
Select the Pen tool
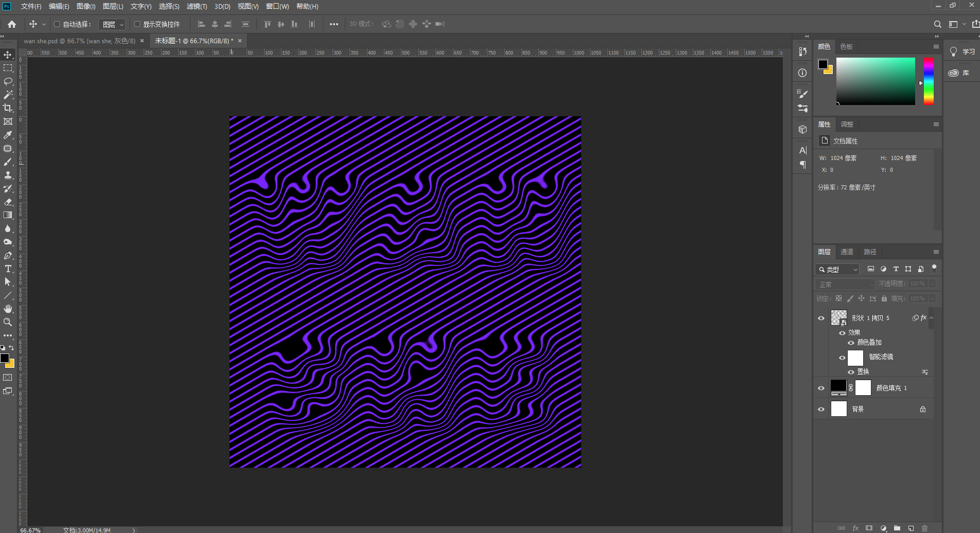point(8,255)
